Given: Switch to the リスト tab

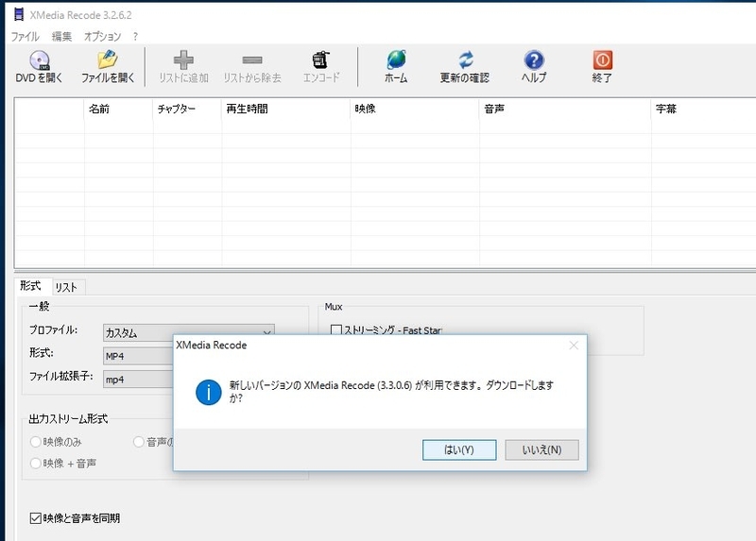Looking at the screenshot, I should tap(66, 288).
